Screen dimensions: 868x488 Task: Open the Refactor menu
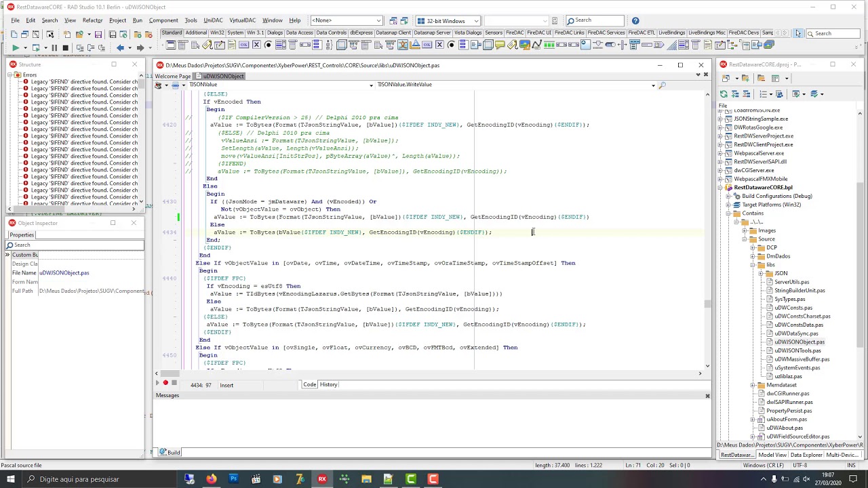click(92, 20)
